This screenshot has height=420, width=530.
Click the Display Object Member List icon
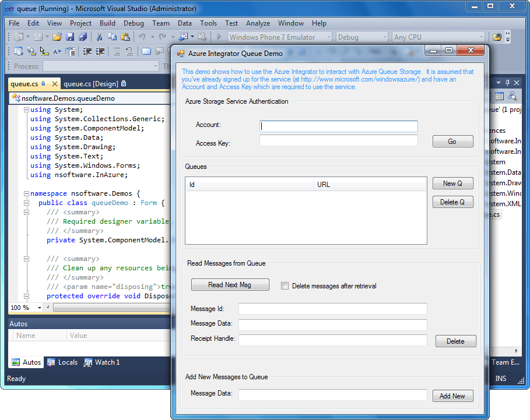click(x=18, y=51)
